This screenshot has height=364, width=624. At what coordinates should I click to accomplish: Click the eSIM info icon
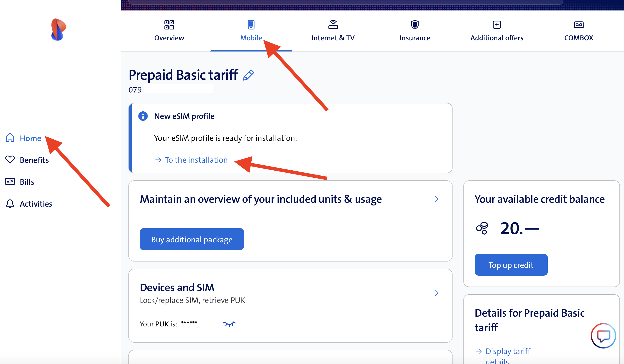(143, 116)
